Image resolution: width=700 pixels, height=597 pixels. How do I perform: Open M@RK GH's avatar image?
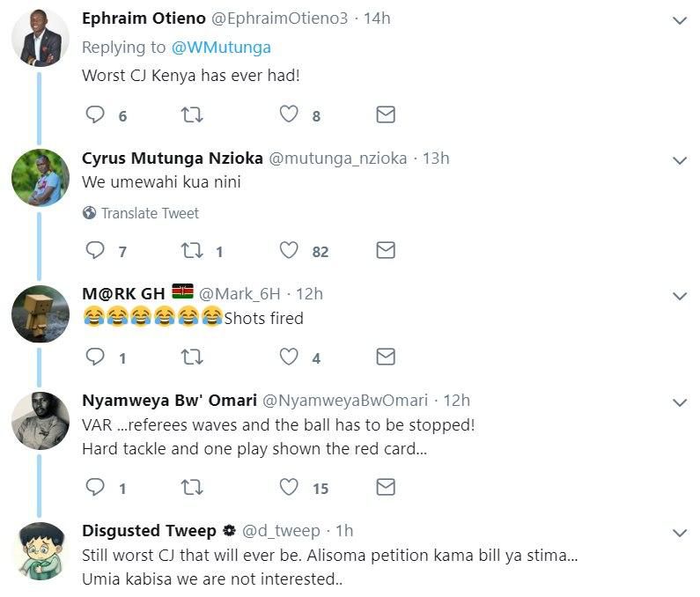(x=40, y=313)
